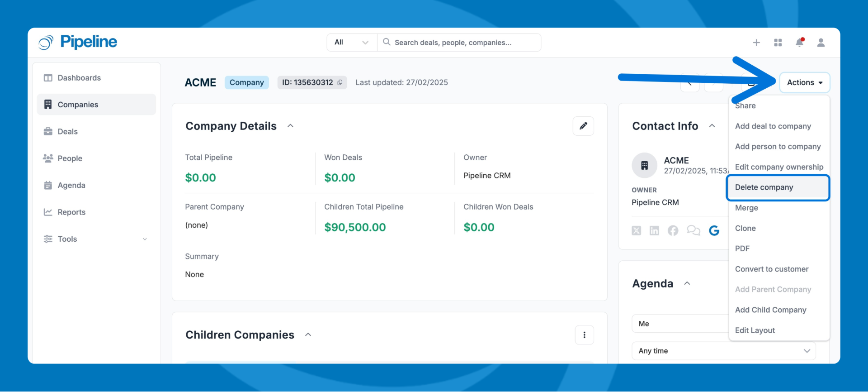This screenshot has height=392, width=868.
Task: Open the Any time dropdown
Action: (724, 351)
